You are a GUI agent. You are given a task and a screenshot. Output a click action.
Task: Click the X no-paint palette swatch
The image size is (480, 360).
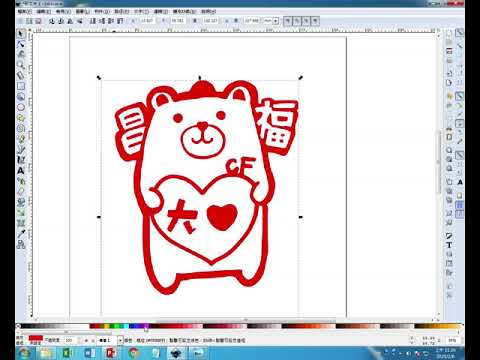(x=18, y=326)
